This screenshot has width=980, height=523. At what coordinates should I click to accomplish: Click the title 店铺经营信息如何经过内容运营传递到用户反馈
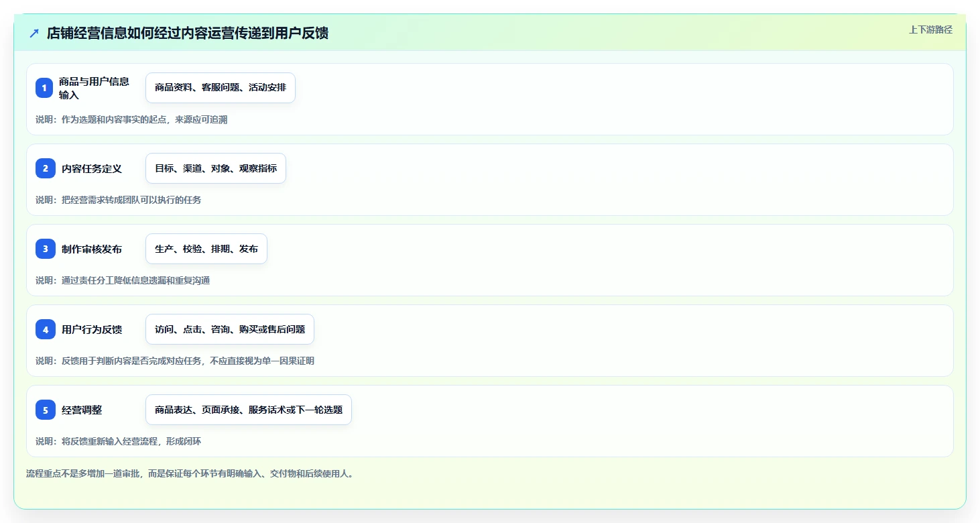click(x=188, y=33)
